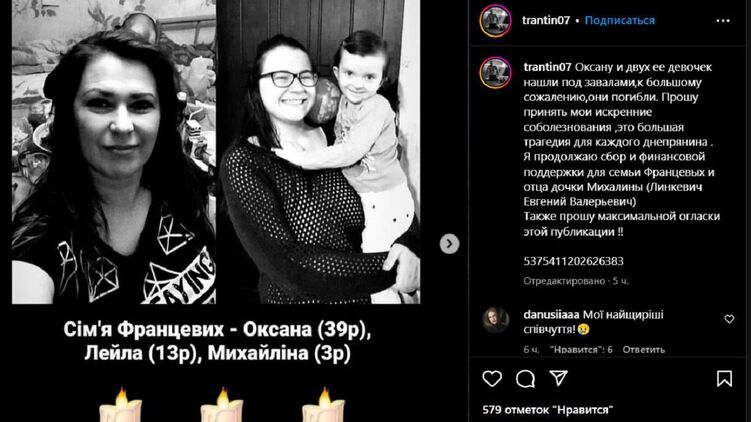751x422 pixels.
Task: Open trantin07 username in the caption
Action: [547, 67]
